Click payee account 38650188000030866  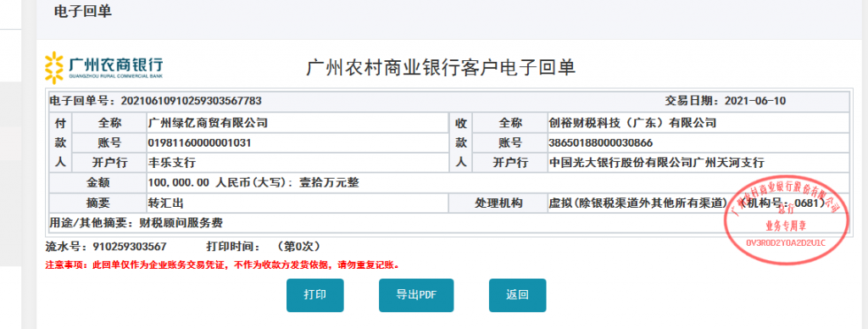pyautogui.click(x=600, y=143)
